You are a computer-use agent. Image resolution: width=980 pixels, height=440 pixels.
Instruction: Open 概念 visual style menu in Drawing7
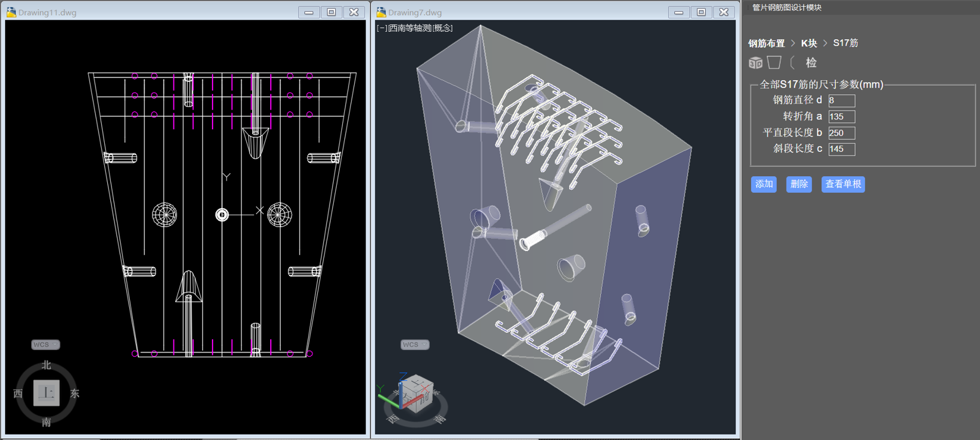442,28
